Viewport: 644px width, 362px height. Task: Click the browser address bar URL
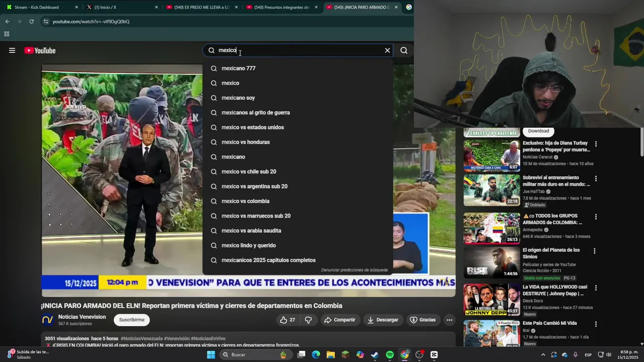click(91, 22)
